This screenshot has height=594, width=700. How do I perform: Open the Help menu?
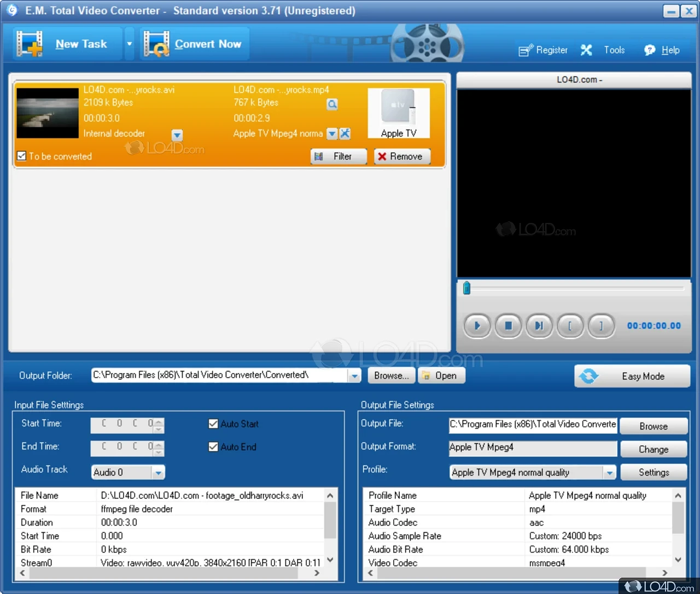(x=670, y=50)
